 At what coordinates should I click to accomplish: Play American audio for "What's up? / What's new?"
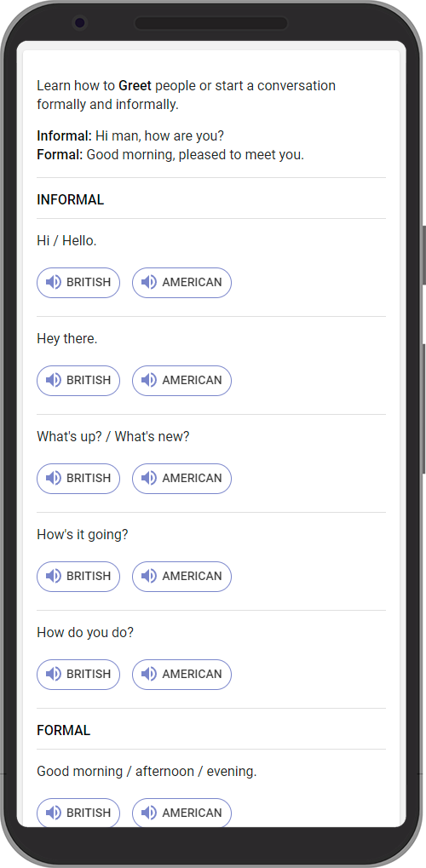click(181, 479)
